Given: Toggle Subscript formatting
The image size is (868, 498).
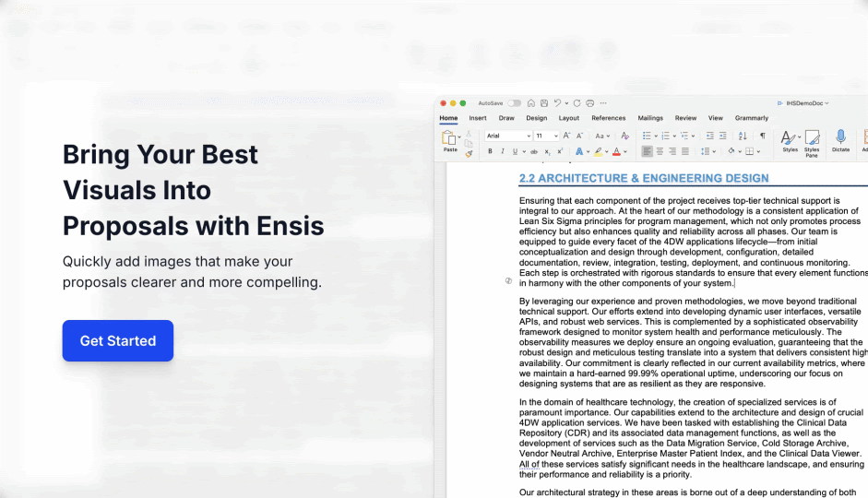Looking at the screenshot, I should 547,151.
